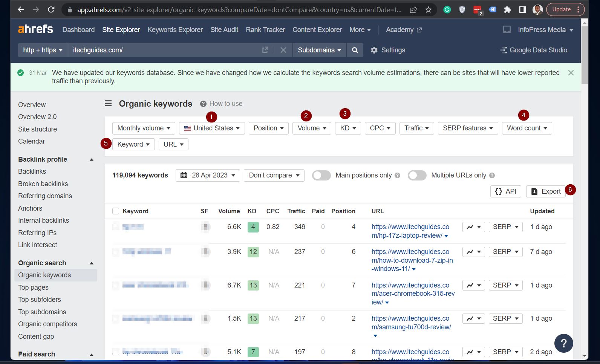Open target URL in new tab icon
Viewport: 600px width, 364px height.
point(265,50)
